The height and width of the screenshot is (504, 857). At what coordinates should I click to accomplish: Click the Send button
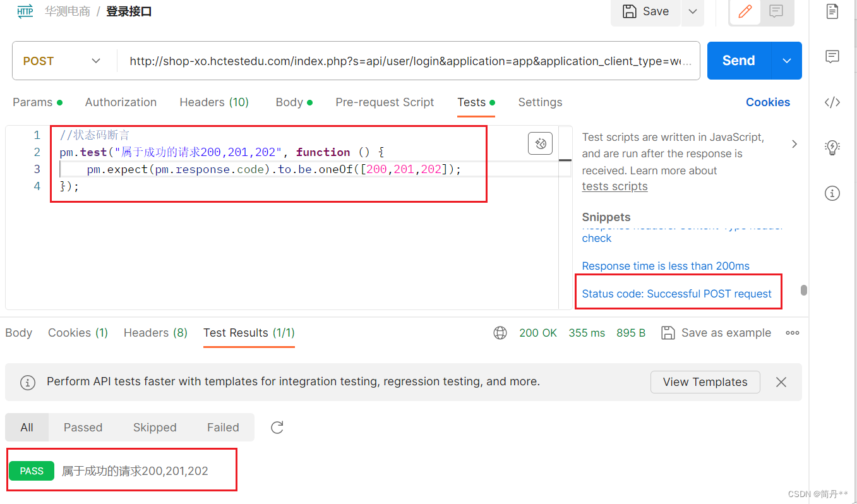pyautogui.click(x=739, y=61)
